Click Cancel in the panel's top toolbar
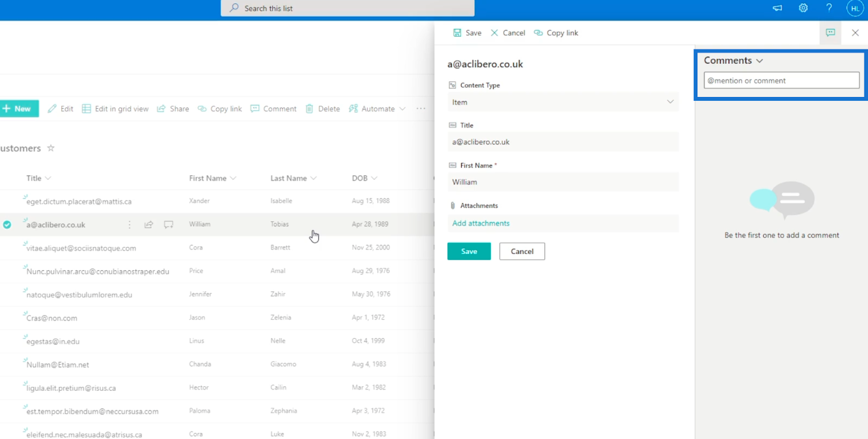This screenshot has width=868, height=439. (x=508, y=33)
